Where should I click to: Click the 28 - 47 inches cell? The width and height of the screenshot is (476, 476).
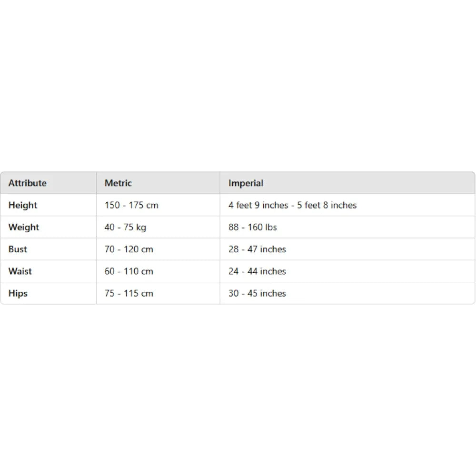[x=257, y=249]
